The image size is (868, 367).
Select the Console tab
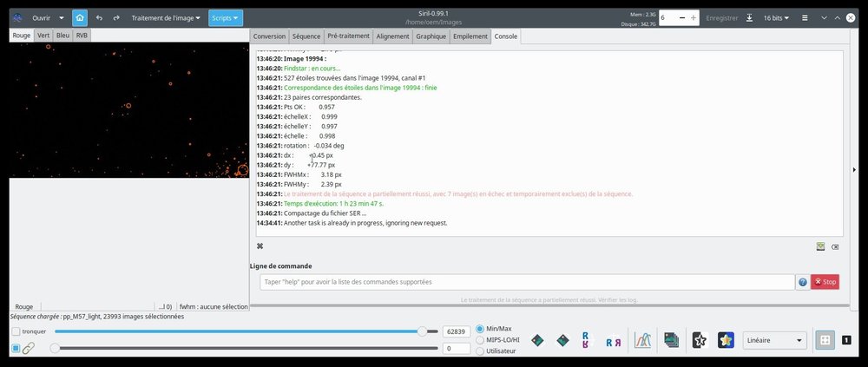[506, 36]
